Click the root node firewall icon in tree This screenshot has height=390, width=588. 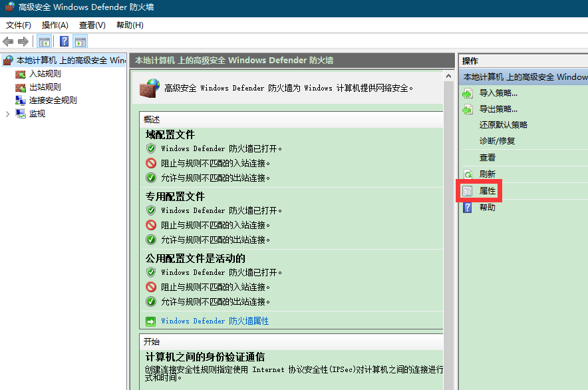pyautogui.click(x=8, y=61)
